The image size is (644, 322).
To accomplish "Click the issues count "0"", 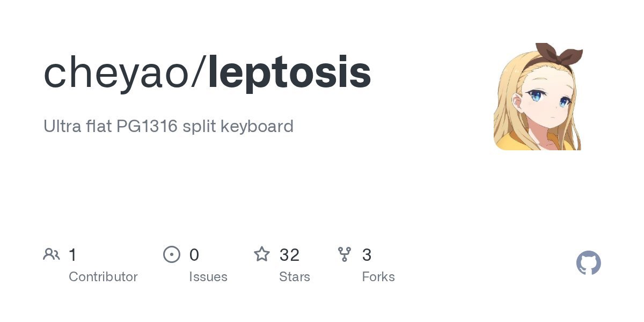I will [194, 255].
